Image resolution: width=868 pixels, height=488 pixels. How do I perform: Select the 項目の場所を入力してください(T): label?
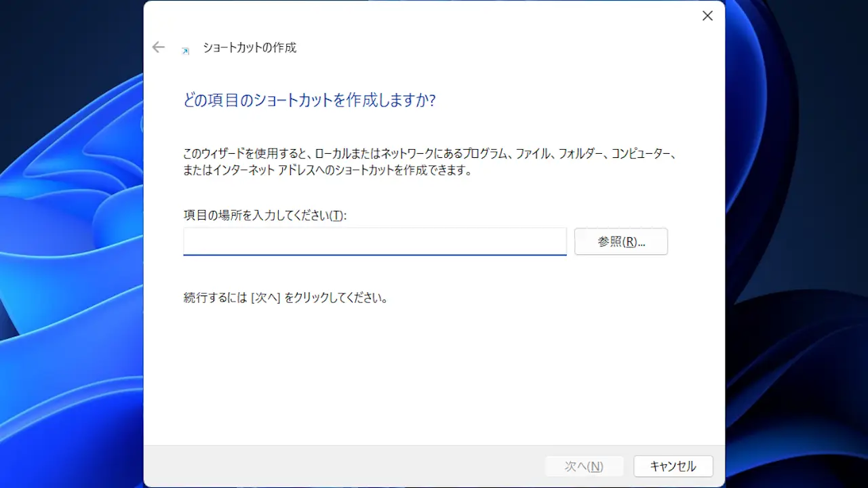point(264,216)
